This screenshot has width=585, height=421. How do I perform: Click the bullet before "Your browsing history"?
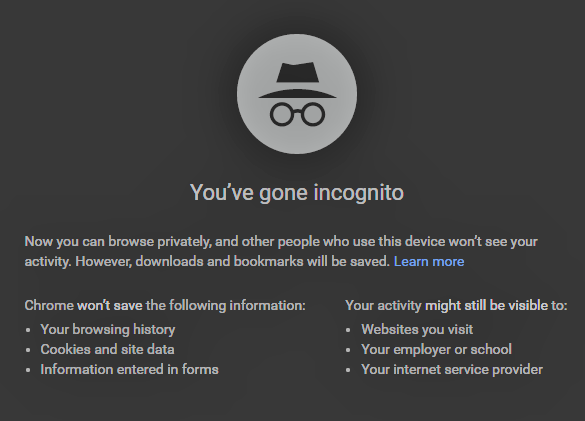point(28,330)
